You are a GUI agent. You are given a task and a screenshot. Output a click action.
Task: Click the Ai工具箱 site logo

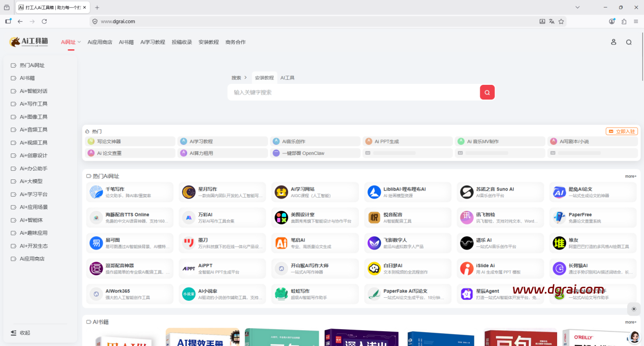pos(28,42)
